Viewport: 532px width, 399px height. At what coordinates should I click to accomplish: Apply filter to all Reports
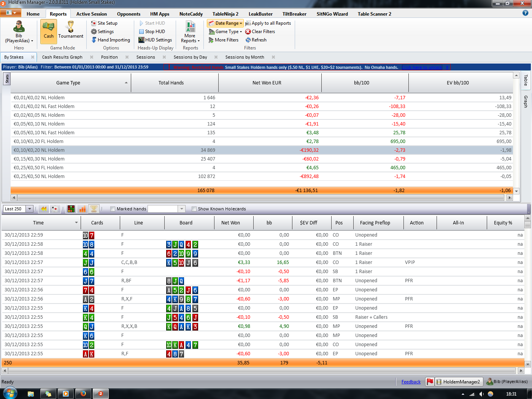268,23
